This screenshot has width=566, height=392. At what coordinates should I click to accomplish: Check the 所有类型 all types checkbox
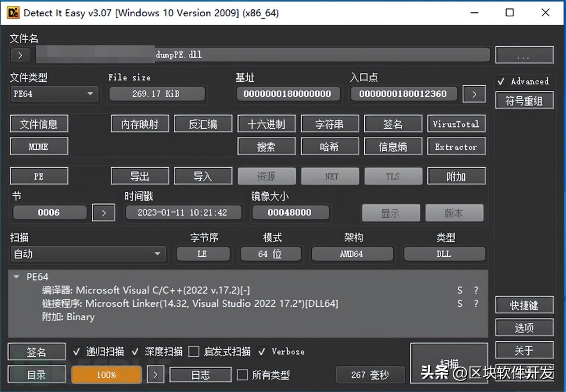[242, 375]
